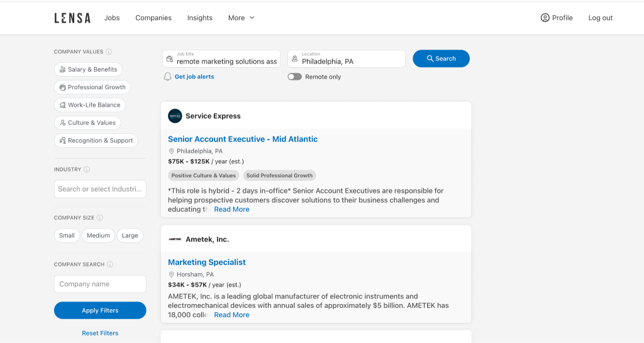Screen dimensions: 644x343
Task: Click Reset Filters link
Action: pyautogui.click(x=100, y=333)
